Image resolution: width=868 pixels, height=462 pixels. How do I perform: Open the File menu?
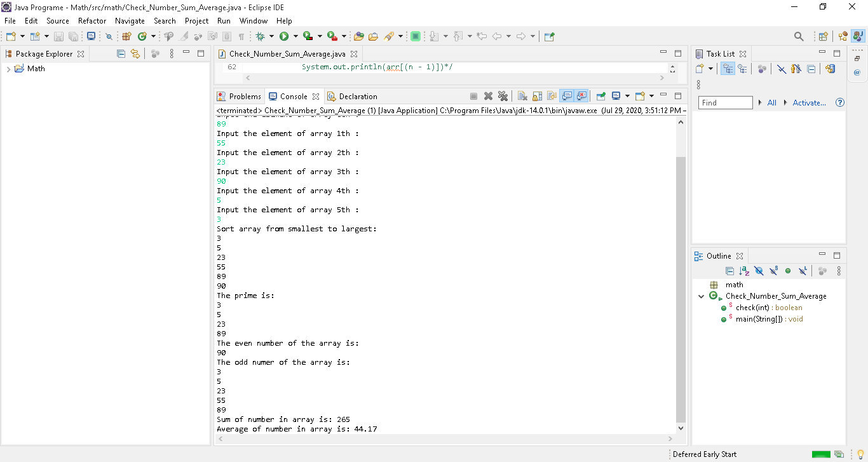click(x=10, y=20)
